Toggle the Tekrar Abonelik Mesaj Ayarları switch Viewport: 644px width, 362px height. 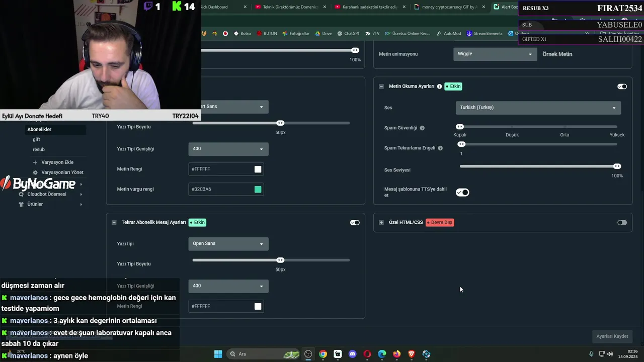coord(355,222)
